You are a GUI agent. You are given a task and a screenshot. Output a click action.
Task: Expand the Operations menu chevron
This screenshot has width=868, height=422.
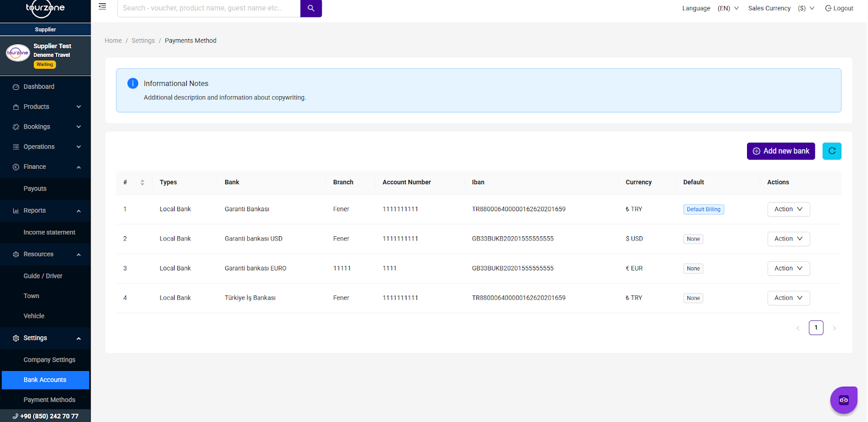[79, 147]
